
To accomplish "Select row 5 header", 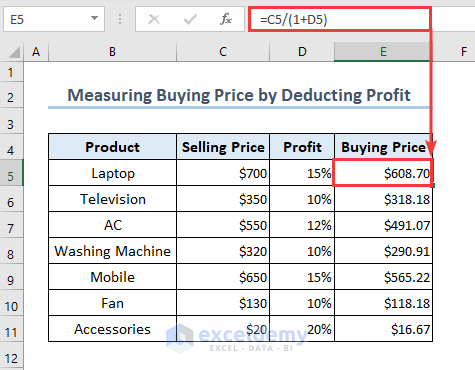I will tap(11, 173).
